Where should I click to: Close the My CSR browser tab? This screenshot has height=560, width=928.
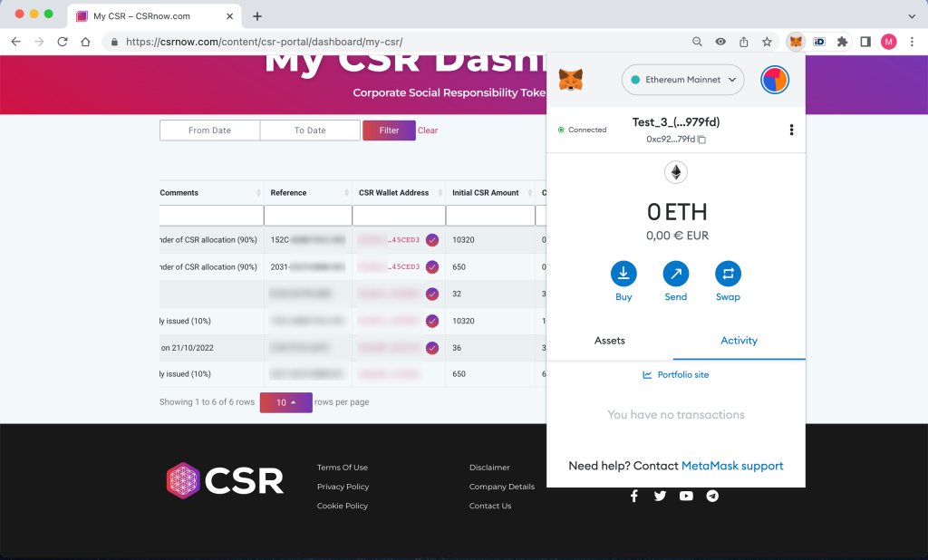coord(229,16)
